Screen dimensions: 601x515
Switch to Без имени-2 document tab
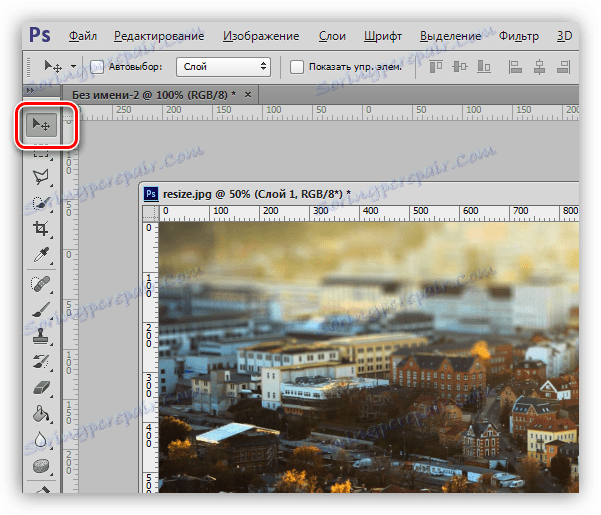pyautogui.click(x=154, y=95)
